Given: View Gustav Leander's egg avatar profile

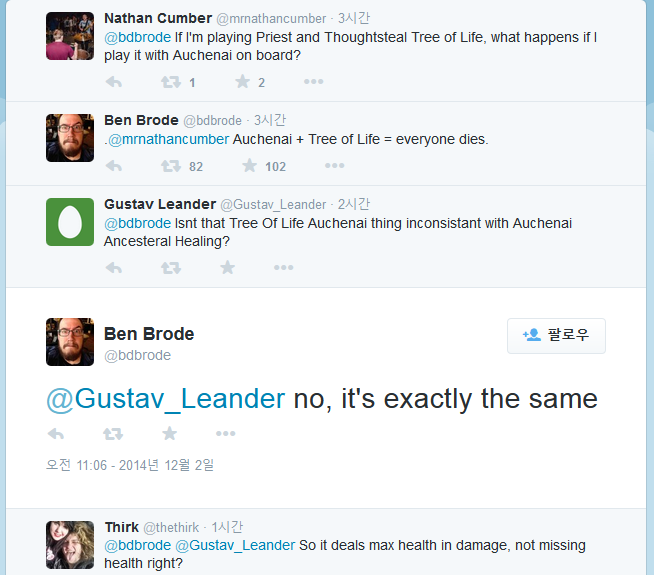Looking at the screenshot, I should [x=70, y=222].
